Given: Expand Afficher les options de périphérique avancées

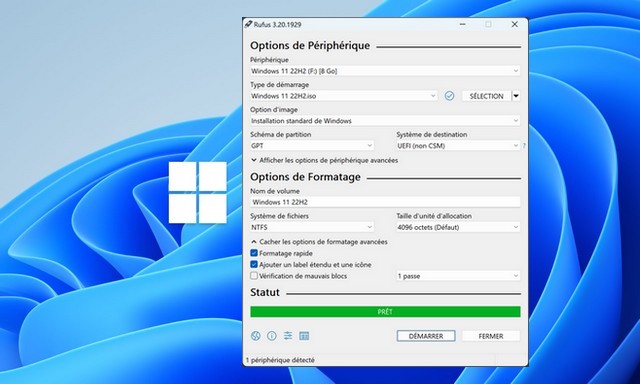Looking at the screenshot, I should (324, 160).
